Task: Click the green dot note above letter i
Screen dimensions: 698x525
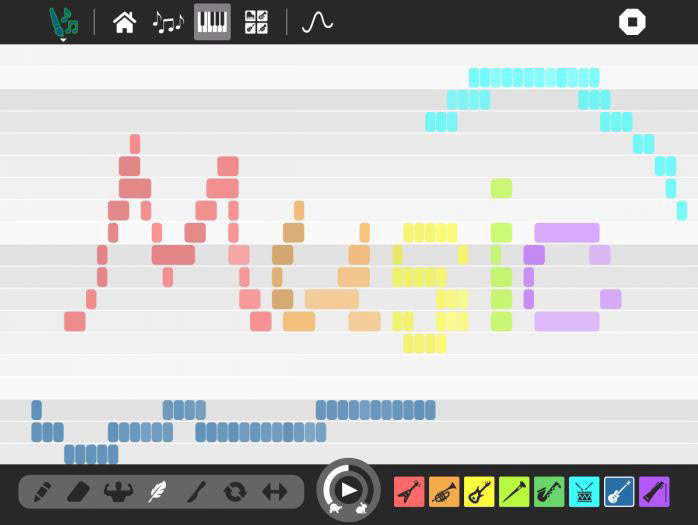Action: 501,188
